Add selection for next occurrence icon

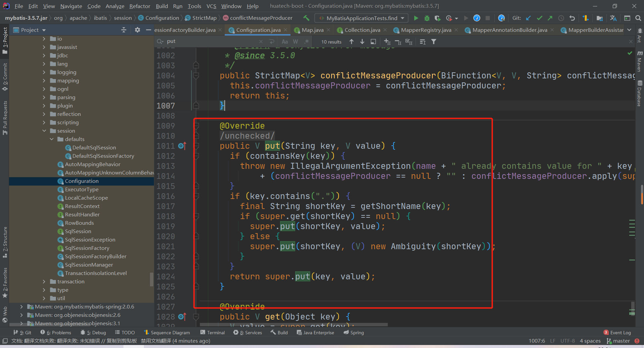pos(387,42)
